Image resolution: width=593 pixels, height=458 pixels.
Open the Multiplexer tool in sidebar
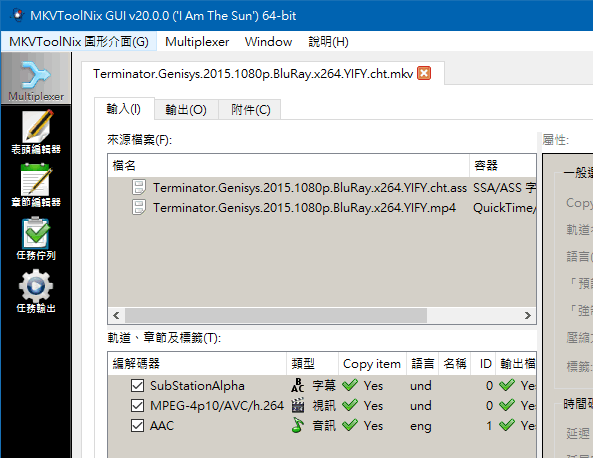pos(36,79)
